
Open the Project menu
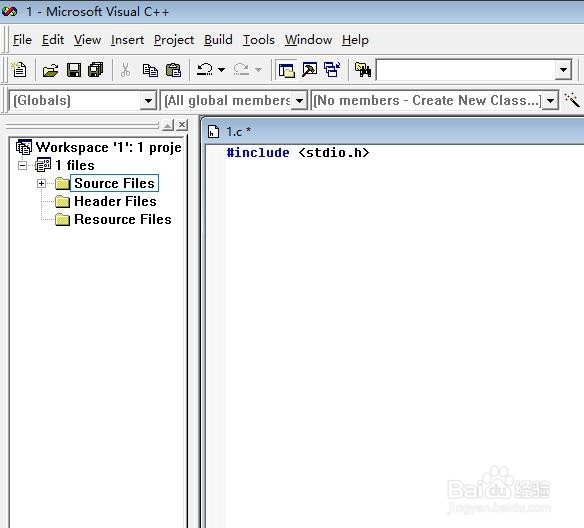(174, 40)
